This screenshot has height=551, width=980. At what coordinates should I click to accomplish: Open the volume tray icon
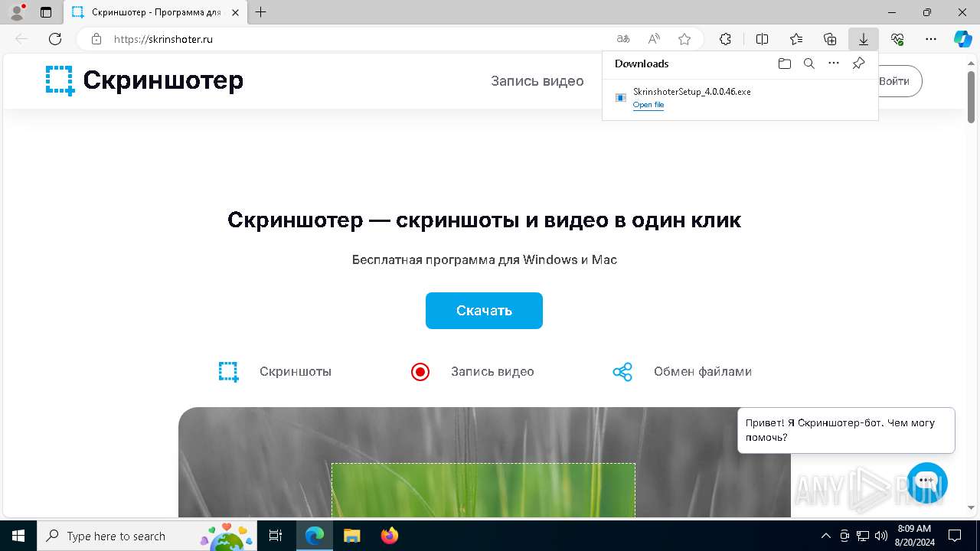881,536
